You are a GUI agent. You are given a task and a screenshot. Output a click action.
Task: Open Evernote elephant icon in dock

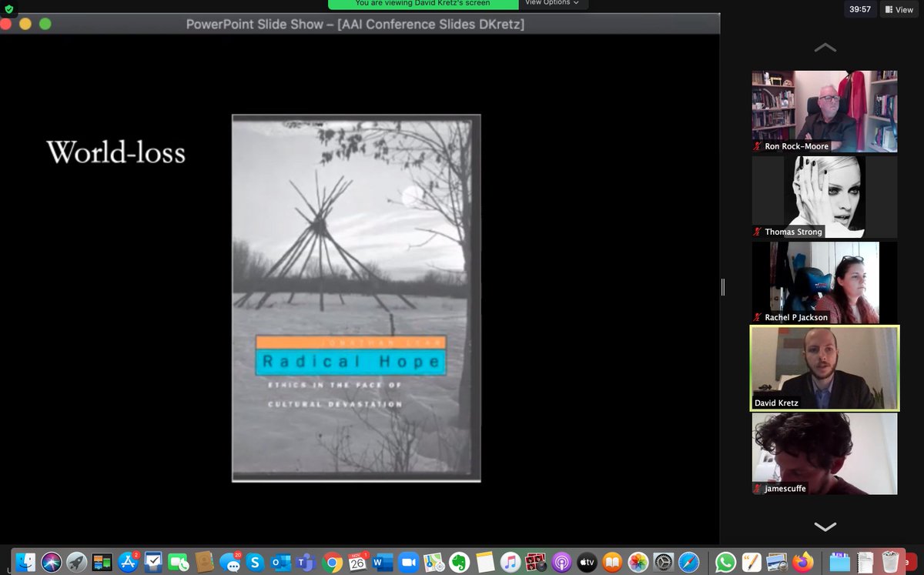[x=459, y=562]
